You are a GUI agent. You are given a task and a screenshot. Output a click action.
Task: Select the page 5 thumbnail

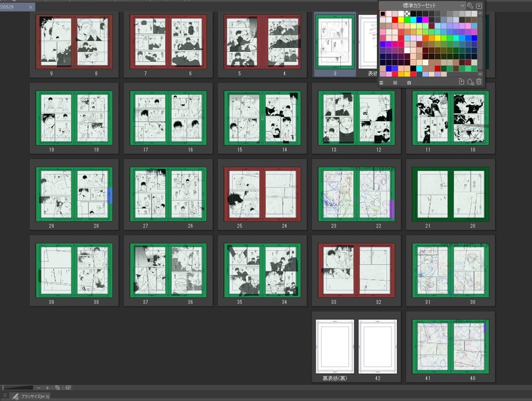(244, 42)
